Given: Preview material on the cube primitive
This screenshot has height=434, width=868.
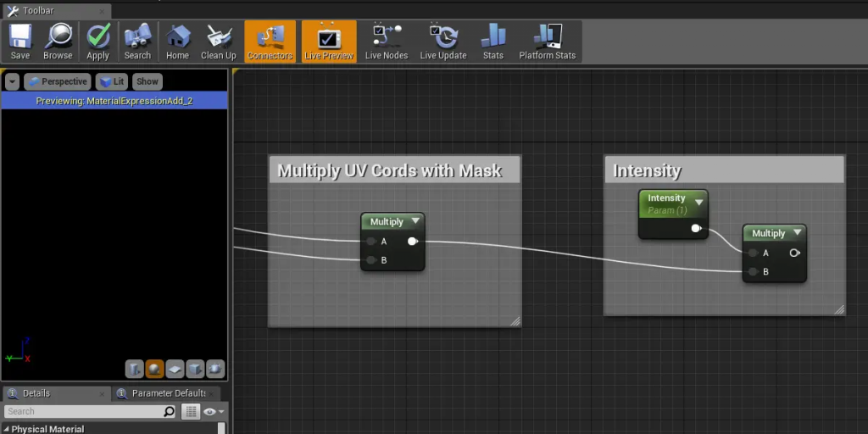Looking at the screenshot, I should point(195,369).
